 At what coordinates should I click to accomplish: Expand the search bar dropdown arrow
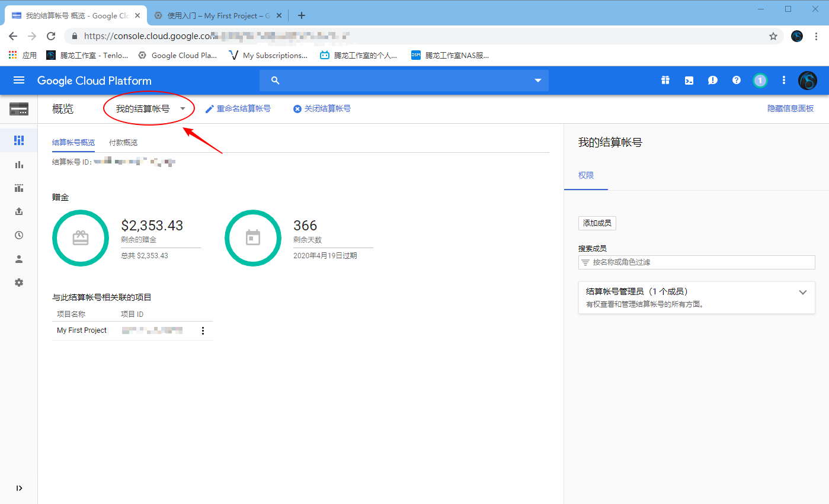tap(538, 81)
